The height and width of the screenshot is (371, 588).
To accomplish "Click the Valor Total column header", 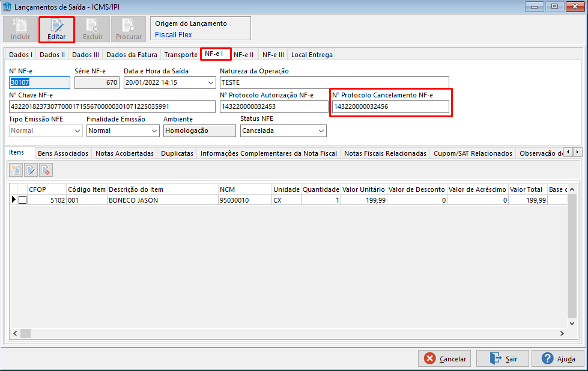I will (x=527, y=189).
